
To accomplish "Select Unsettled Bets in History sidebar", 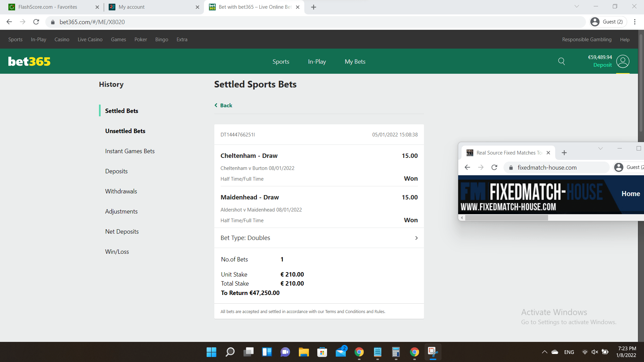I will click(x=125, y=131).
